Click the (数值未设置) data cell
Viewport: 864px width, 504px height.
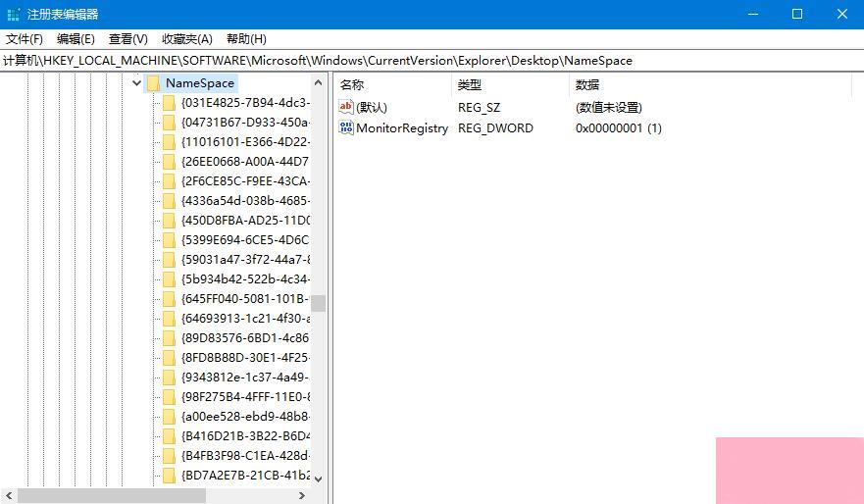tap(609, 108)
